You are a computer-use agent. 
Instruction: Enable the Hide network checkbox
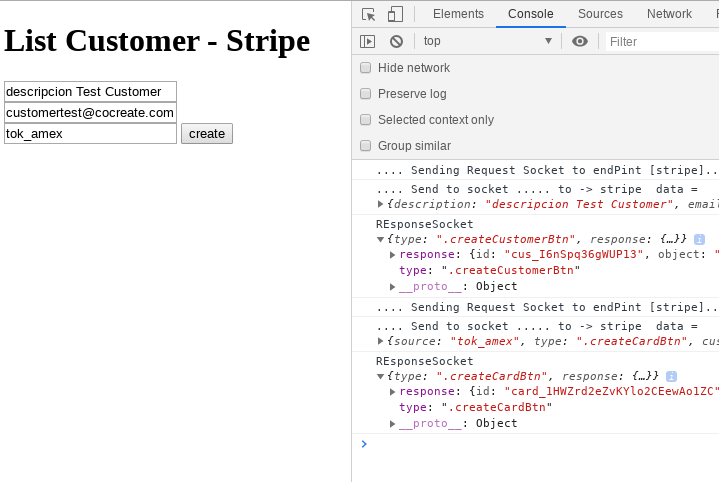366,68
